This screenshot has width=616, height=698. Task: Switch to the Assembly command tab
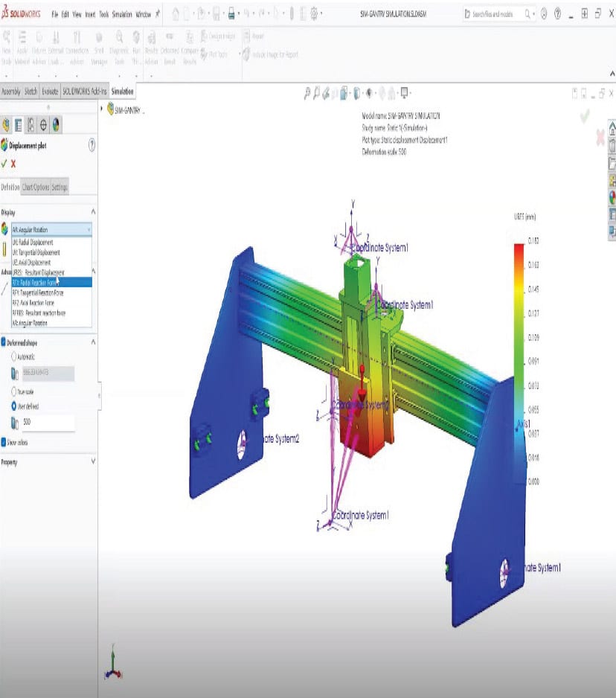tap(11, 92)
